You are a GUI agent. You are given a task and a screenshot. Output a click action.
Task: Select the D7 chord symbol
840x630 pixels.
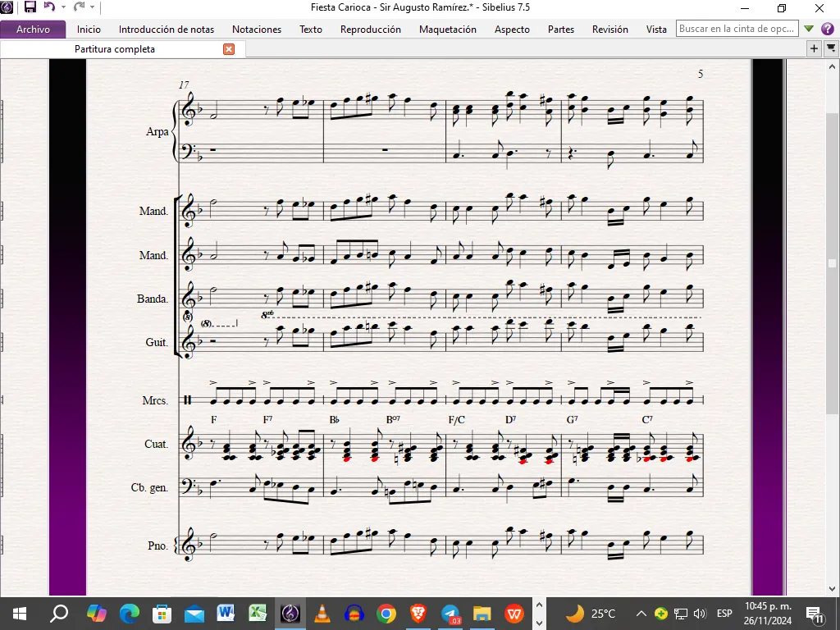point(510,419)
